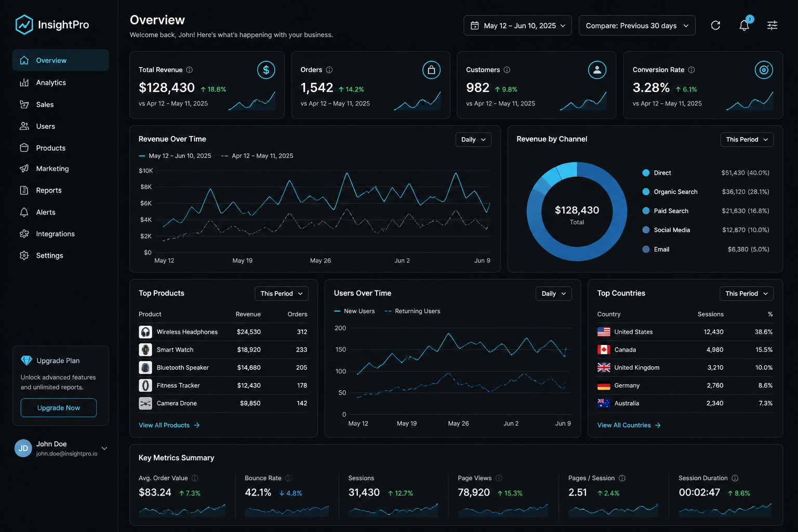
Task: Click the Conversion Rate target icon
Action: pyautogui.click(x=764, y=70)
